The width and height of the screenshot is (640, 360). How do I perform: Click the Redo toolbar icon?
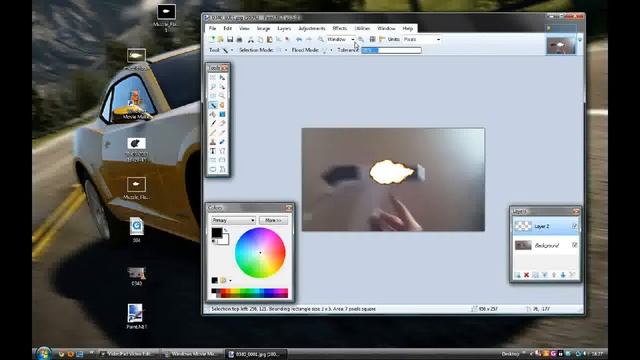point(309,40)
